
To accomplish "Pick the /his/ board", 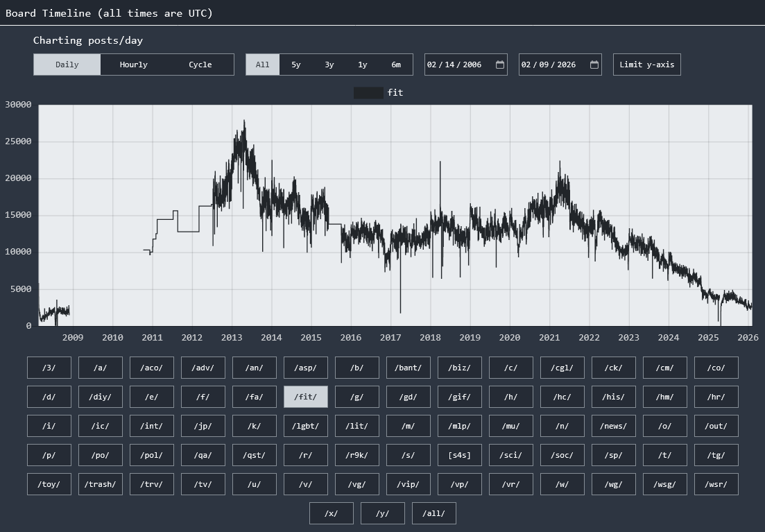I will coord(614,397).
